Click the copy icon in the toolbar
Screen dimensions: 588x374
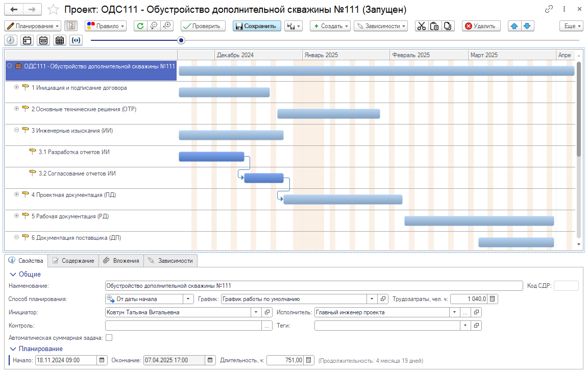[448, 26]
